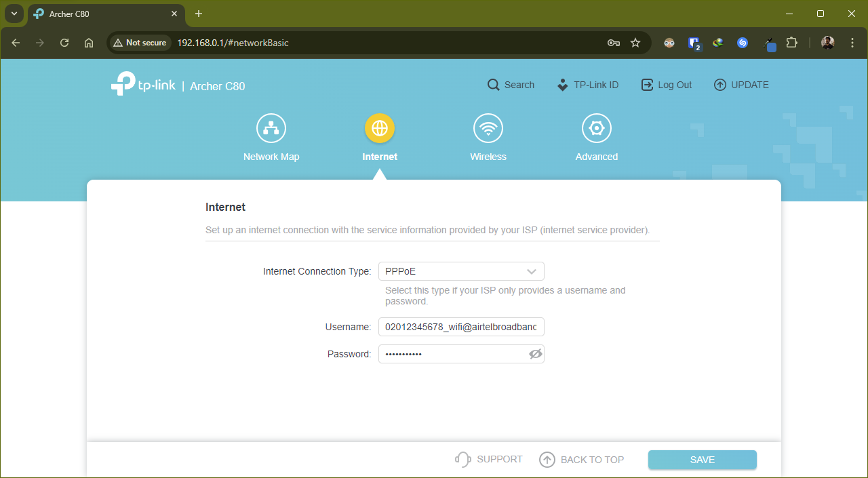The width and height of the screenshot is (868, 478).
Task: Click Log Out
Action: (666, 84)
